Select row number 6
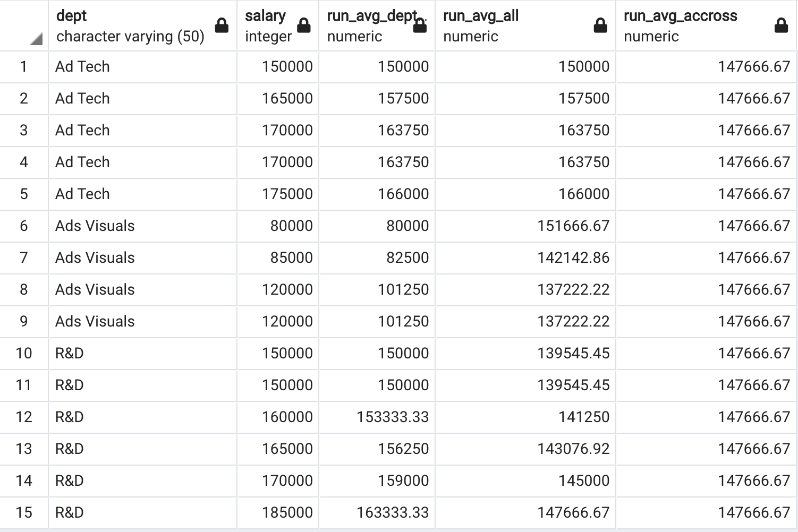Screen dimensions: 798x532 point(23,226)
